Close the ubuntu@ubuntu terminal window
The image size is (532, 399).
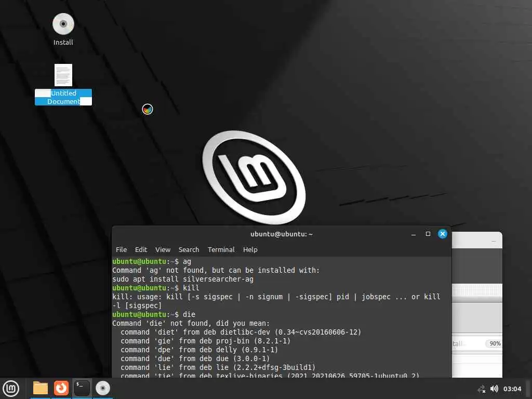pos(443,234)
